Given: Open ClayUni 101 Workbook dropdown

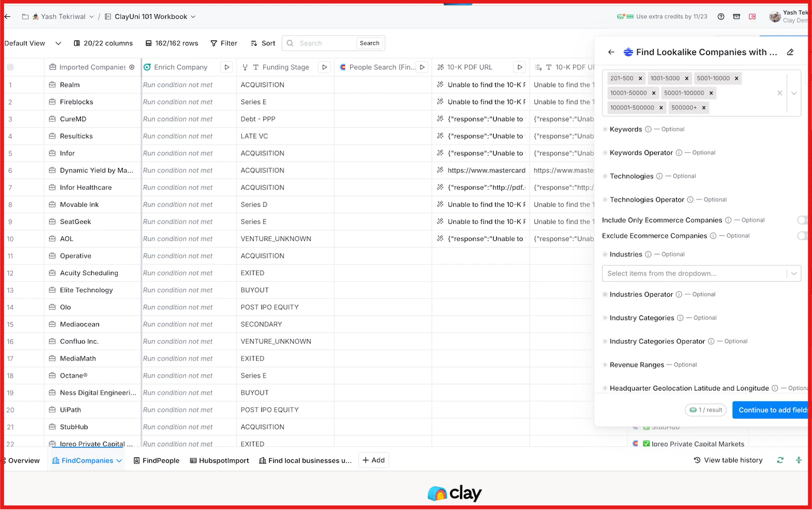Looking at the screenshot, I should point(151,17).
